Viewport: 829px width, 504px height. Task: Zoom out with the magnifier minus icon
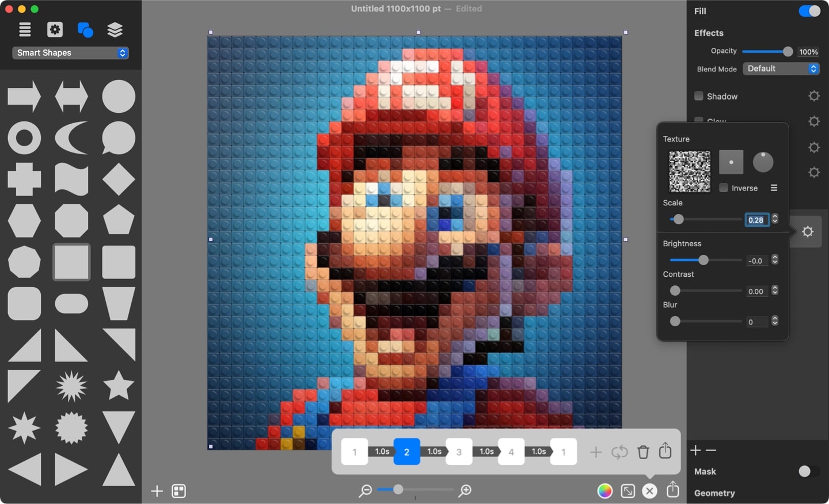(365, 491)
